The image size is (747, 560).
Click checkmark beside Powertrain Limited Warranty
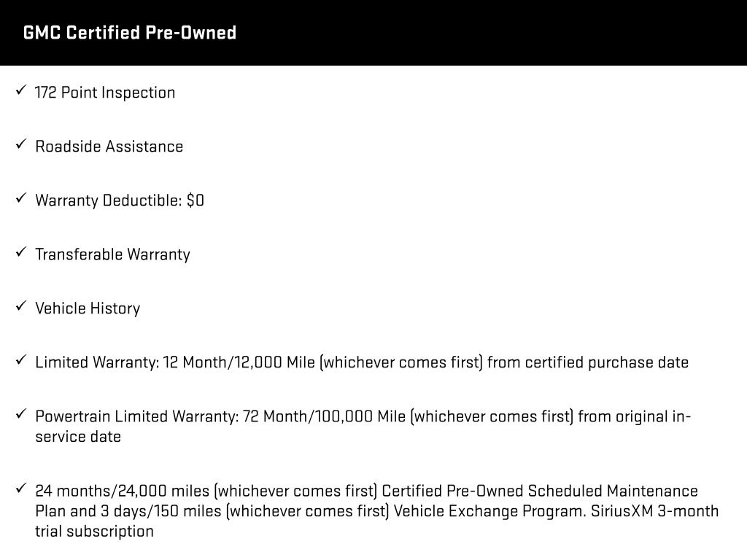(20, 416)
